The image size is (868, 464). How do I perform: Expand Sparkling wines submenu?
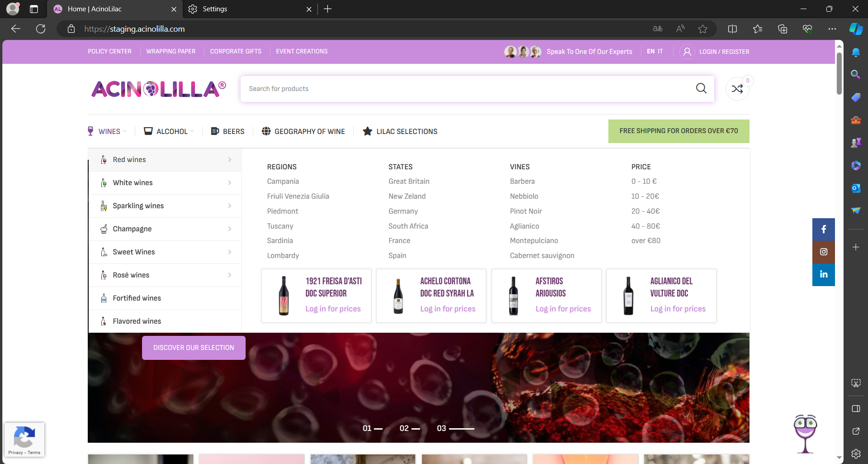(x=165, y=206)
